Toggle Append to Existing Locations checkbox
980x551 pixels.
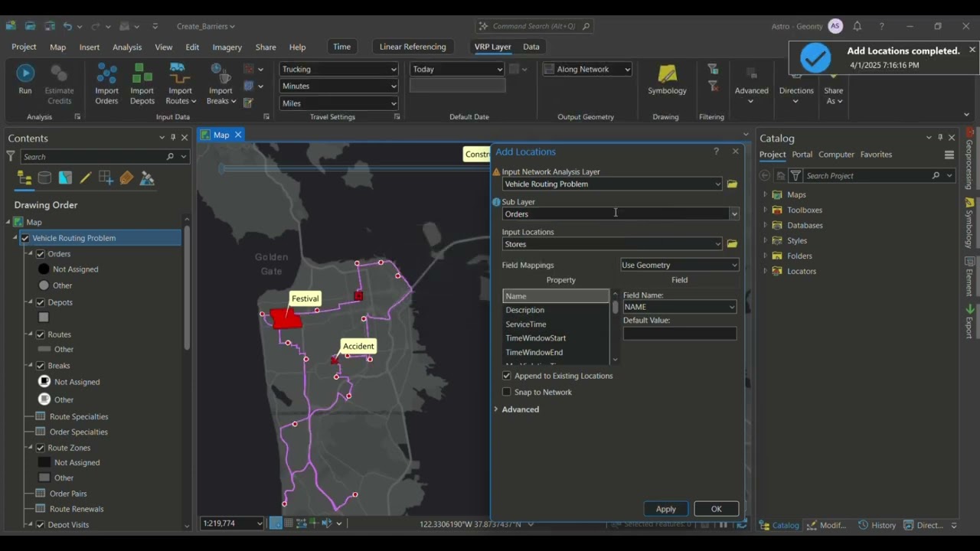(506, 376)
